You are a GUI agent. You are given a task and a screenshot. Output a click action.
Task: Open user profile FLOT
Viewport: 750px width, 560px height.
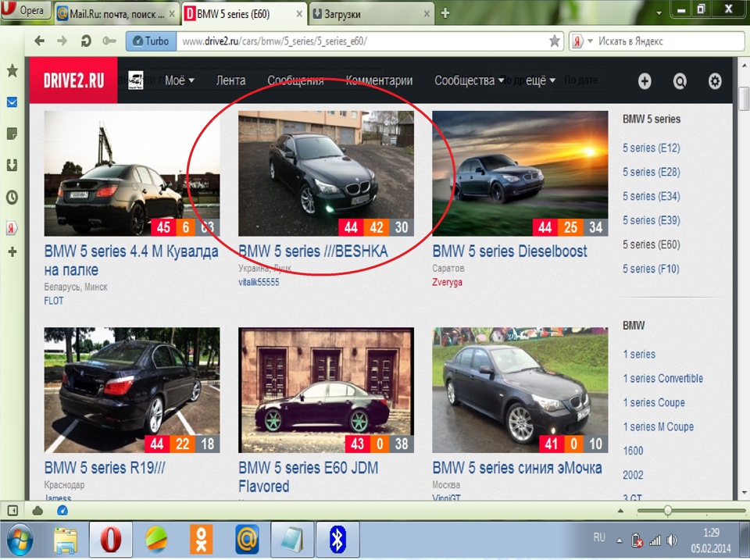(x=54, y=301)
